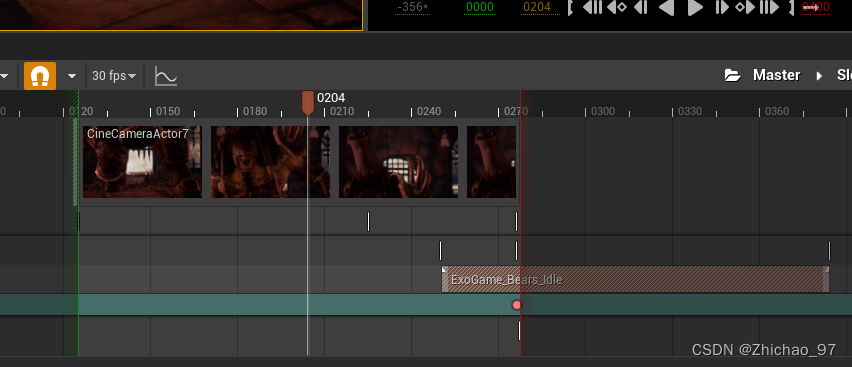
Task: Jump to the next keyframe
Action: [745, 8]
